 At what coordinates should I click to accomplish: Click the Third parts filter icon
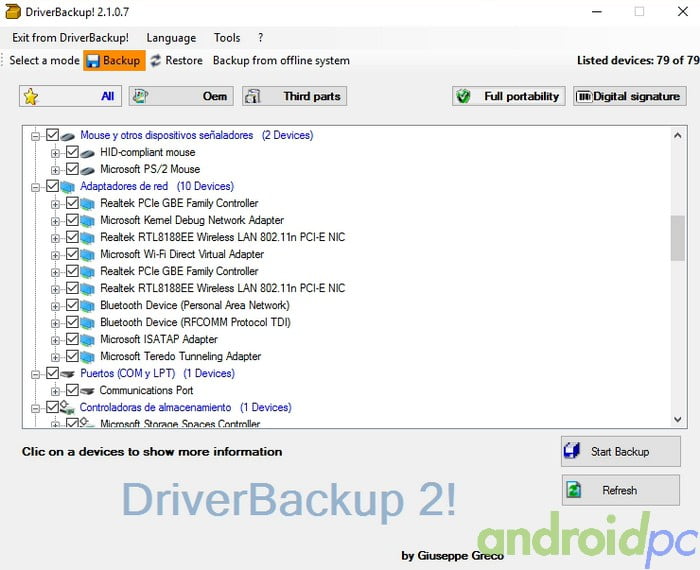(253, 96)
